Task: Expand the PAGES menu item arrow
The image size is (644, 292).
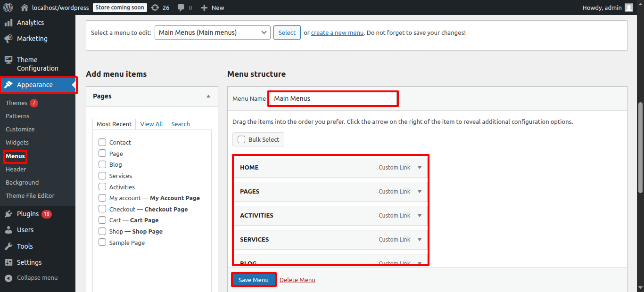Action: [420, 192]
